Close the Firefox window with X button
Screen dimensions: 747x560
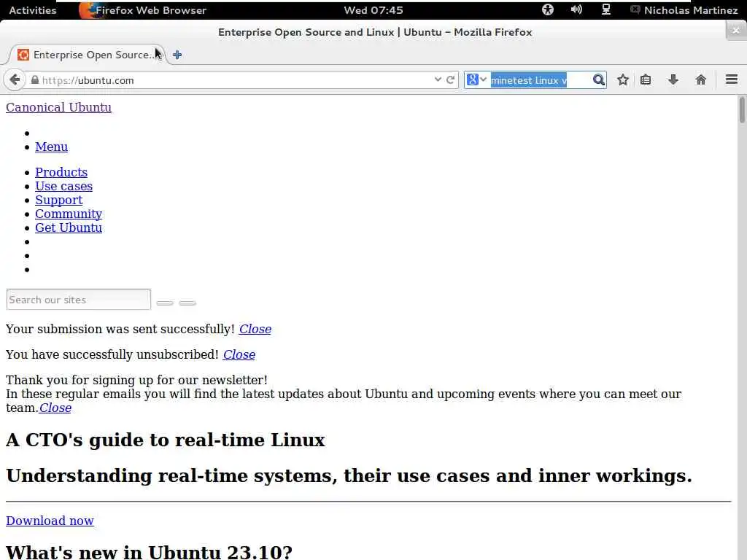[x=736, y=31]
